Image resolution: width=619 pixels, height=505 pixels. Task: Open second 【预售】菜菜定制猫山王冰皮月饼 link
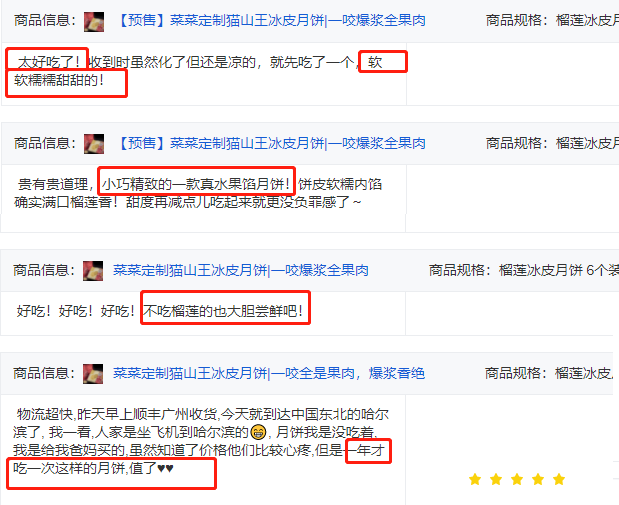click(x=271, y=143)
